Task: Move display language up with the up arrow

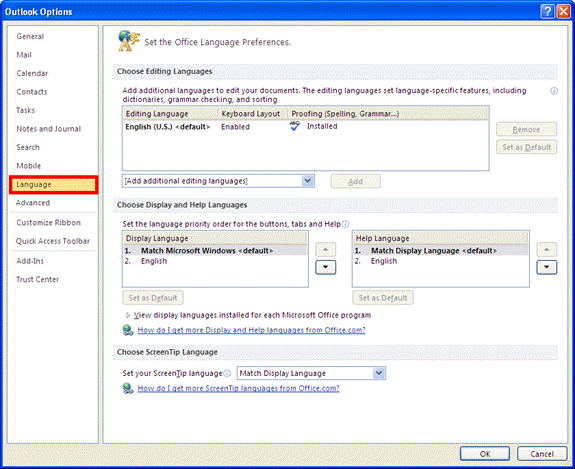Action: coord(326,250)
